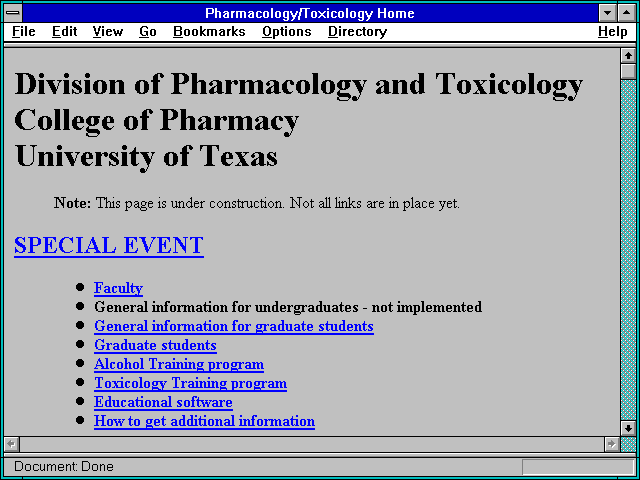Click the vertical scrollbar down arrow
Screen dimensions: 640x480
[628, 428]
